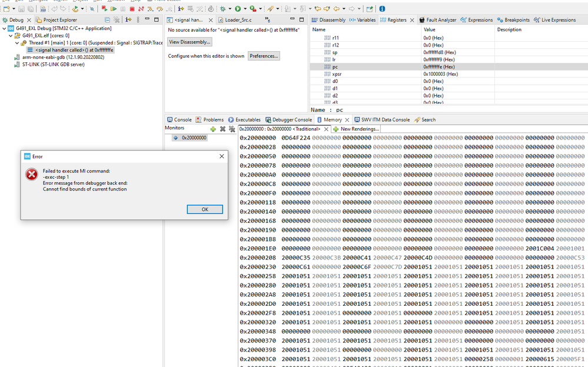Open dropdown next to the reset chip icon
588x367 pixels.
click(82, 9)
